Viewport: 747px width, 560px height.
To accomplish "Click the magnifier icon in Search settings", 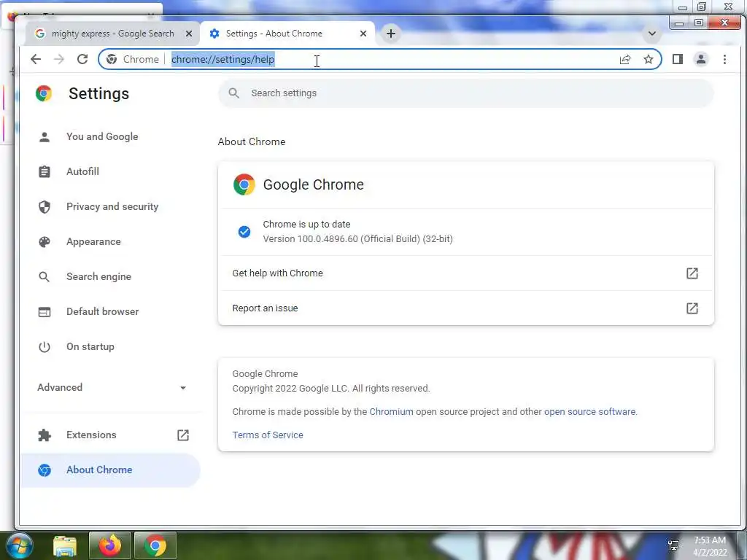I will (233, 93).
